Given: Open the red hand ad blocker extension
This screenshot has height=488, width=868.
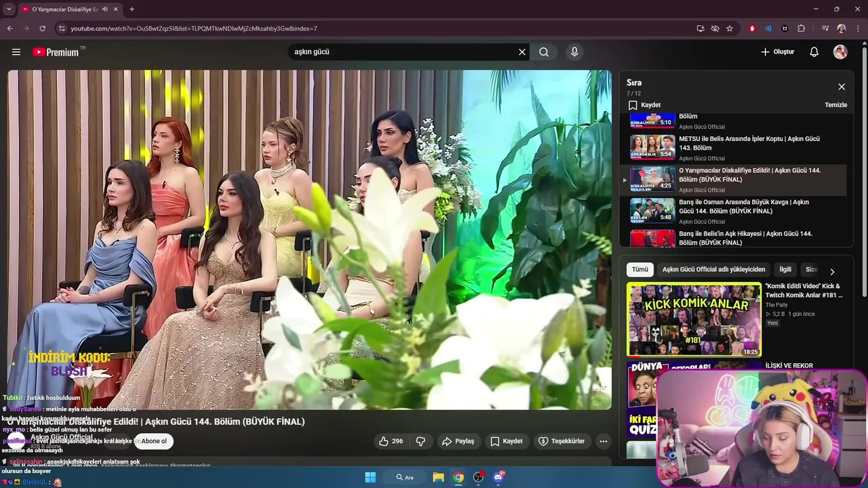Looking at the screenshot, I should (x=752, y=28).
